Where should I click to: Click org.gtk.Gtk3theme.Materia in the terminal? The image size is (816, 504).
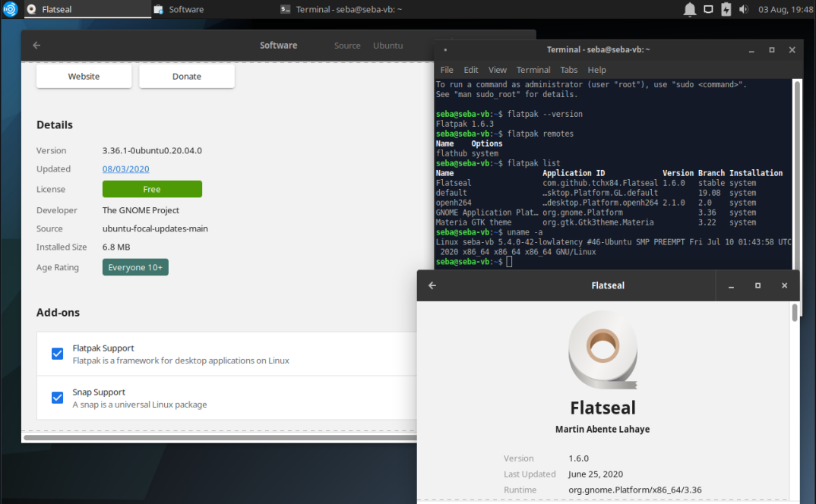tap(598, 222)
